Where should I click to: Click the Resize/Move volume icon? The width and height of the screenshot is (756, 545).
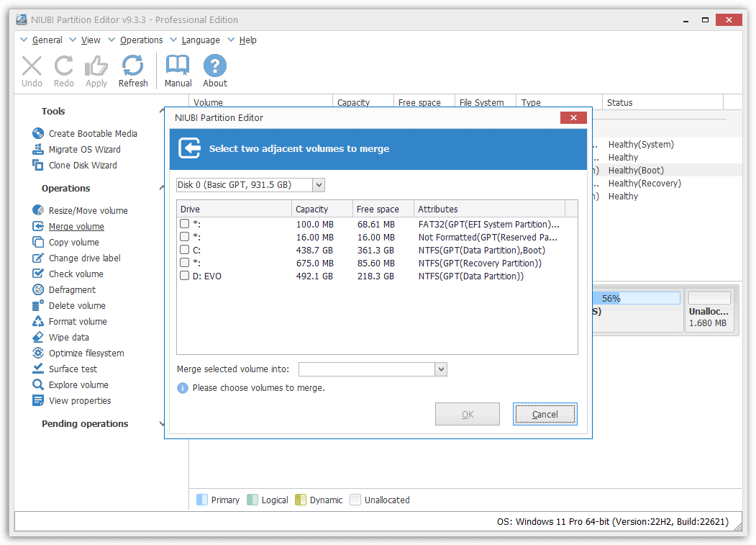(38, 210)
